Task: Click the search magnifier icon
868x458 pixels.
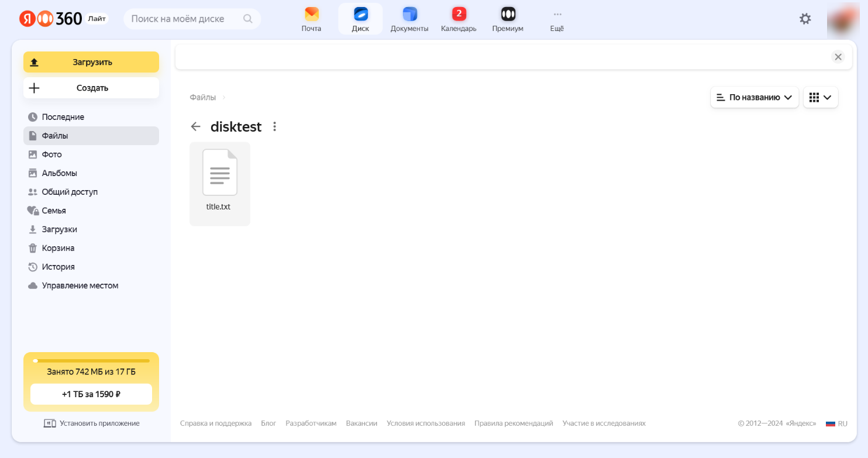Action: tap(248, 19)
